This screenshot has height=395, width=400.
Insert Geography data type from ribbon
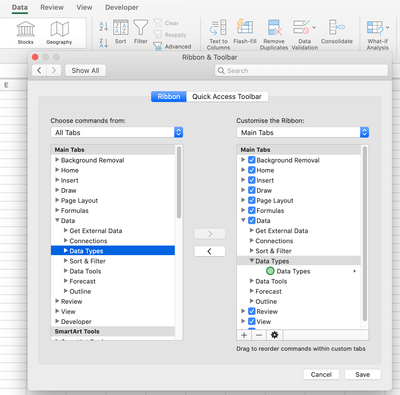[x=59, y=33]
